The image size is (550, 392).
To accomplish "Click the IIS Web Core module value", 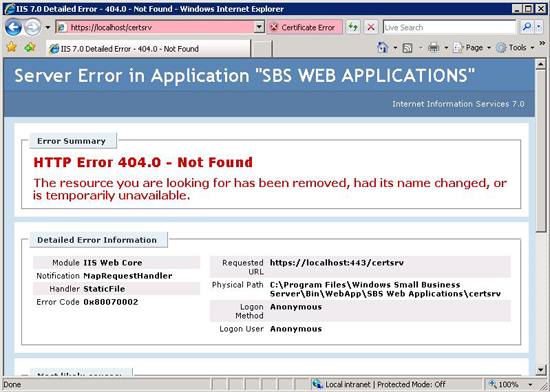I will pyautogui.click(x=113, y=263).
